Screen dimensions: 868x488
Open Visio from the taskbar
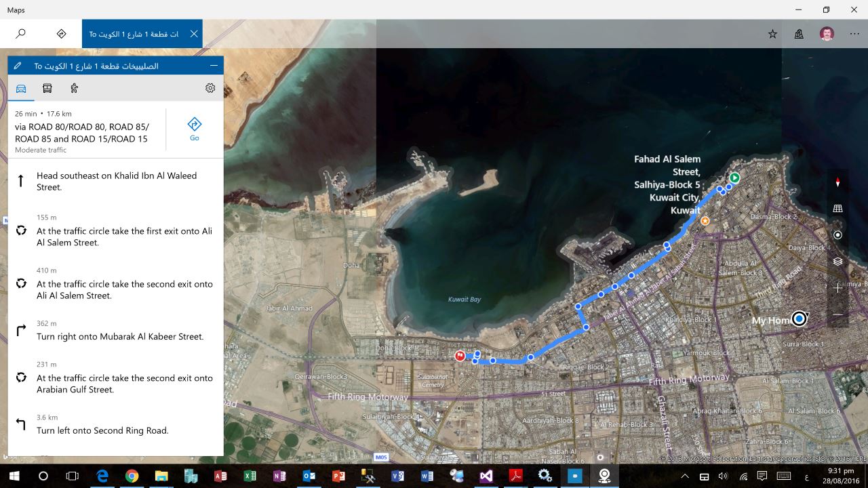coord(397,476)
